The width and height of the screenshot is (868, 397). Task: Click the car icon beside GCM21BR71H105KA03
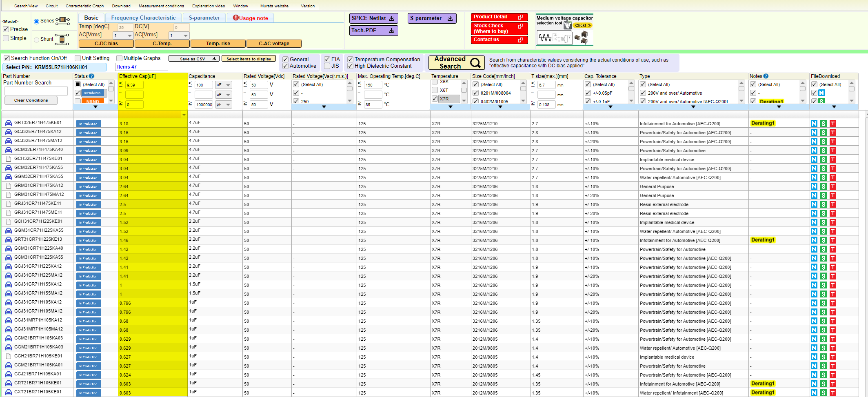click(8, 338)
